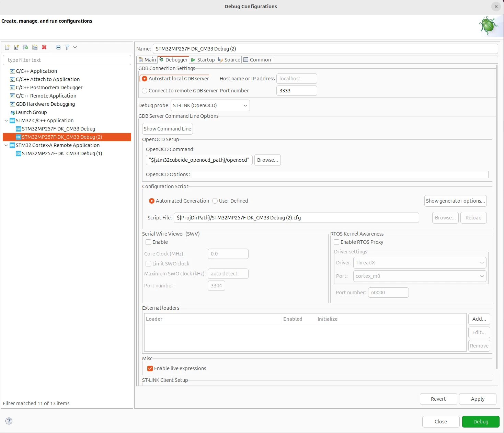Select STM32MP257F-DK_CM33 Debug (1) configuration

(62, 153)
